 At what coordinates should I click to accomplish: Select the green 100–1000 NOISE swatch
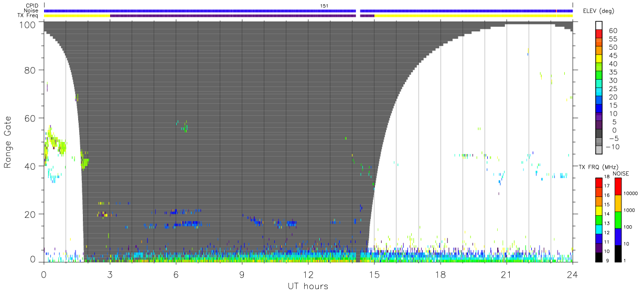pyautogui.click(x=618, y=220)
